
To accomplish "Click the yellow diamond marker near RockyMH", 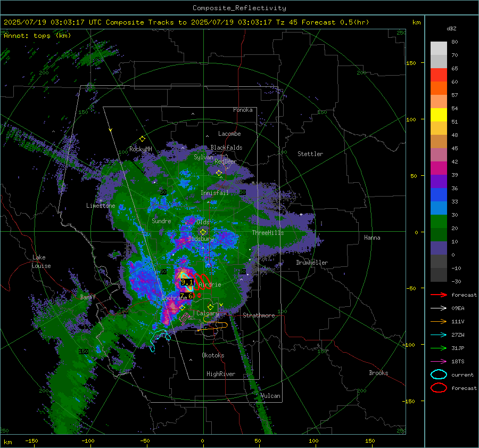I will click(142, 139).
